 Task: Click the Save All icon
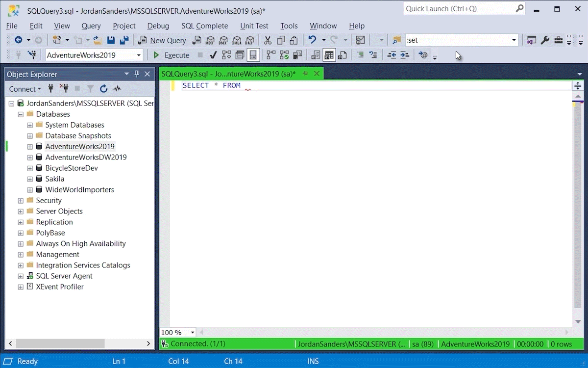pyautogui.click(x=124, y=40)
